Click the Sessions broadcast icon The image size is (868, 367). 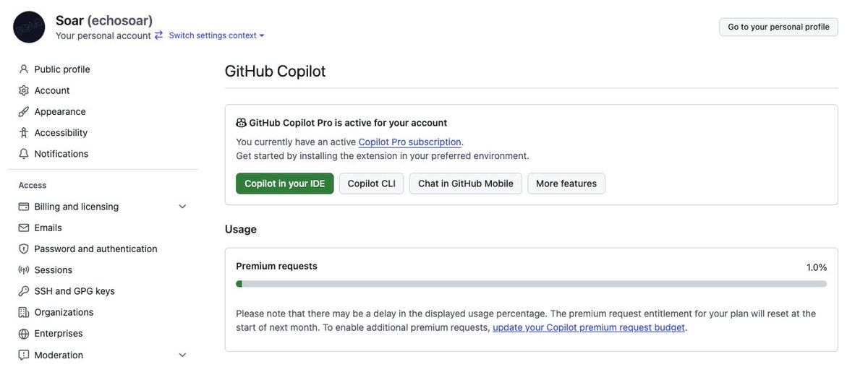[x=24, y=270]
